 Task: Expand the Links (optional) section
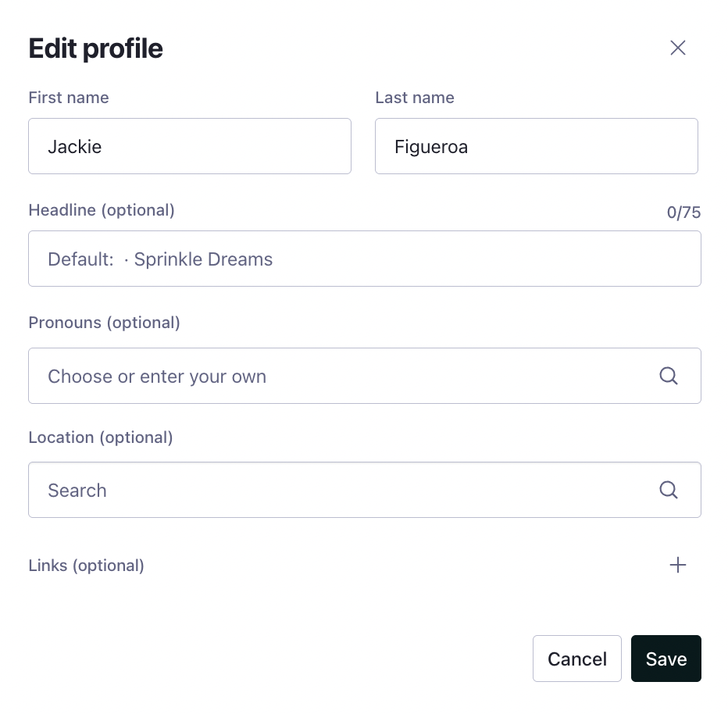pyautogui.click(x=365, y=565)
